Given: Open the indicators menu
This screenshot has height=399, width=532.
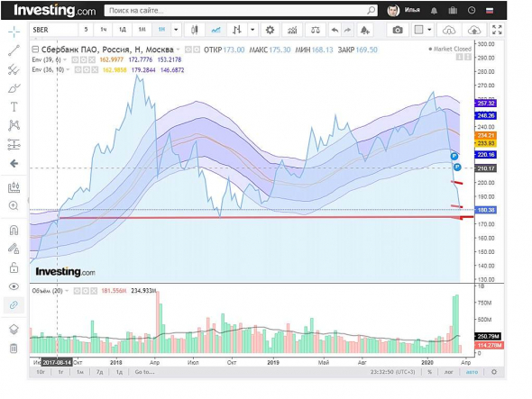Looking at the screenshot, I should pyautogui.click(x=292, y=30).
